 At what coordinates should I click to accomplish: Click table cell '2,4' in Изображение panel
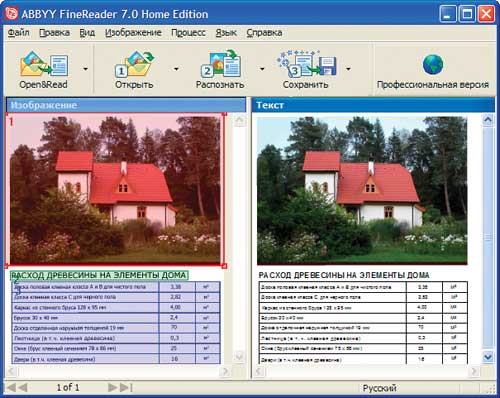(177, 318)
